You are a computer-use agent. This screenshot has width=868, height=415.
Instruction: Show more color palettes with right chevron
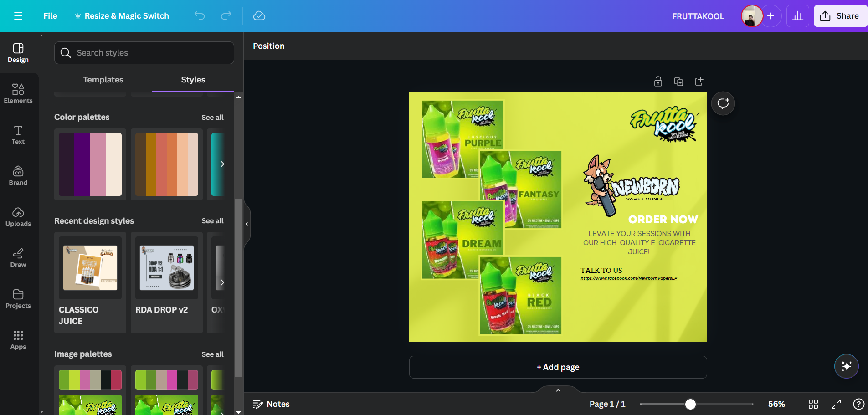222,164
